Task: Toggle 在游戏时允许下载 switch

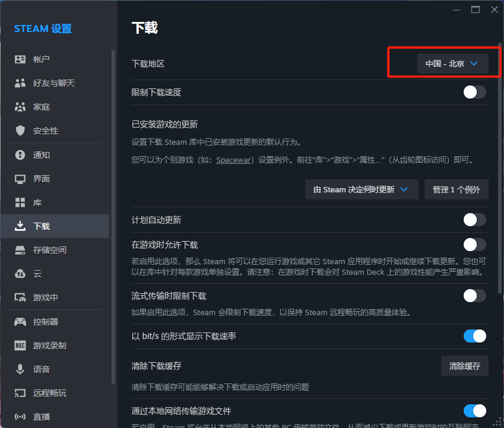Action: coord(474,245)
